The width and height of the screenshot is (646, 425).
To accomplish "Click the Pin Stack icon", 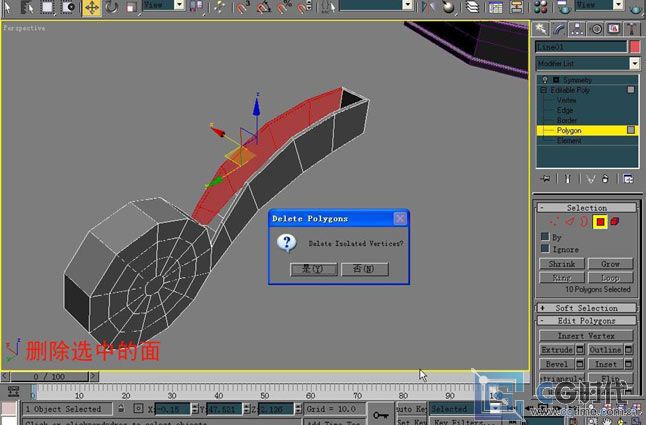I will pyautogui.click(x=545, y=179).
